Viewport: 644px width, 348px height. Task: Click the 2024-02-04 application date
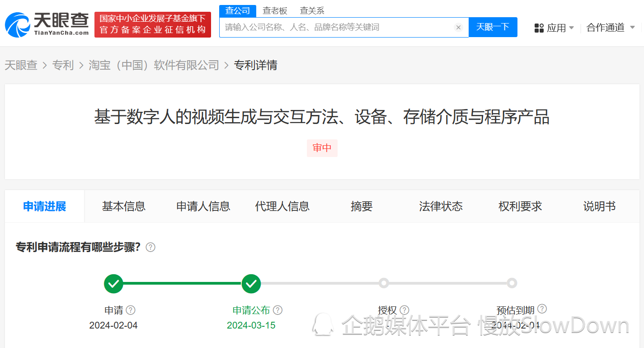113,325
